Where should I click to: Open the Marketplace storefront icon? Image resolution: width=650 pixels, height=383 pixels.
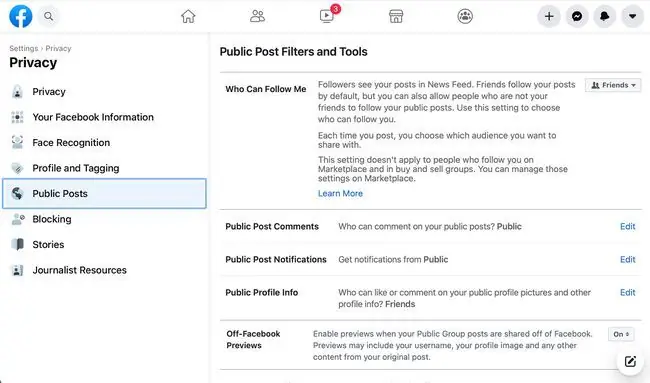click(x=396, y=16)
